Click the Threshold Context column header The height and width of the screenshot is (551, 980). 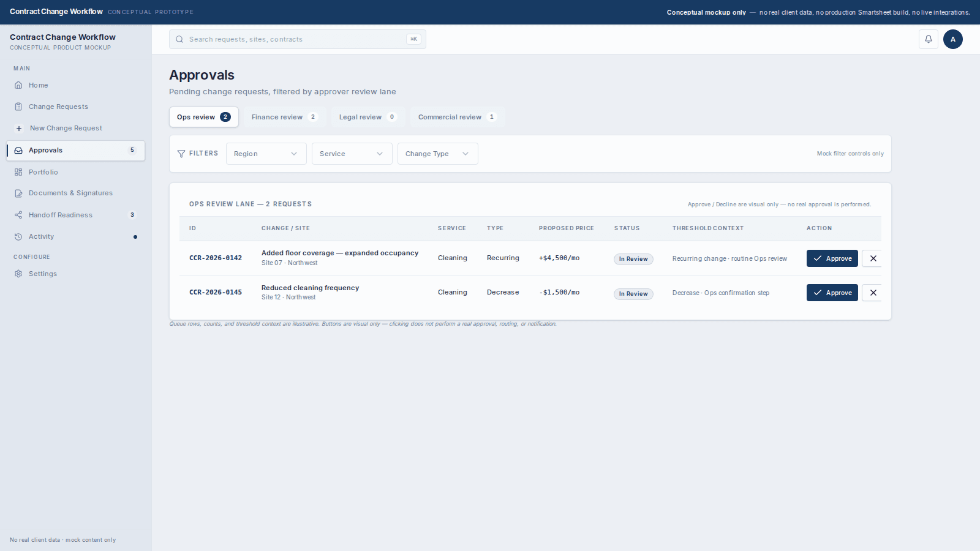pos(708,228)
